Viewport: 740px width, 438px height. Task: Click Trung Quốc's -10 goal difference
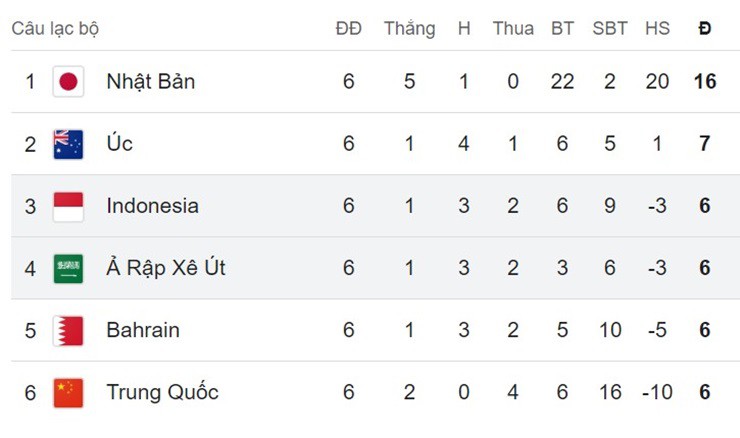click(x=657, y=392)
